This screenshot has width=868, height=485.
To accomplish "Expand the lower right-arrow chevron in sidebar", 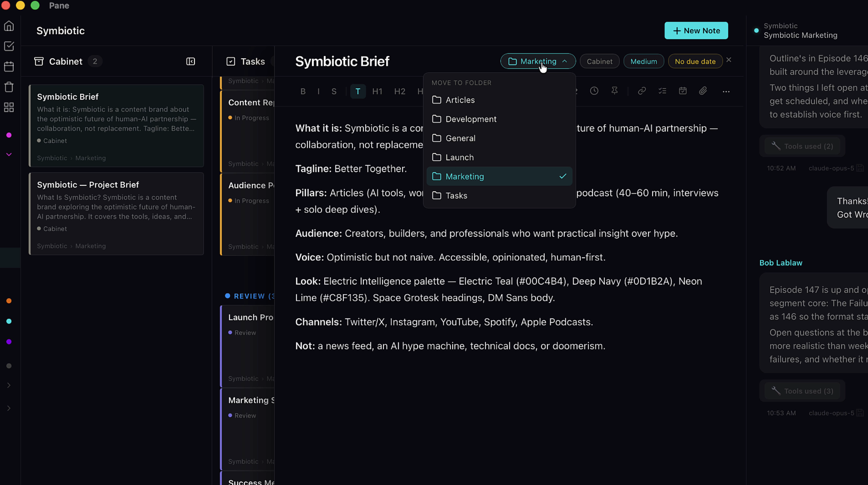I will pos(9,408).
